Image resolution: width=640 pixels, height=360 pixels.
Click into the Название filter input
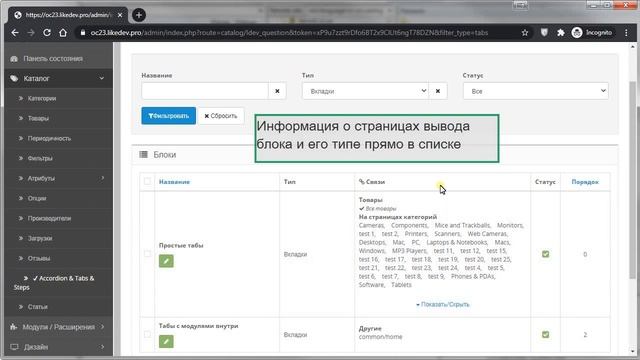point(205,91)
